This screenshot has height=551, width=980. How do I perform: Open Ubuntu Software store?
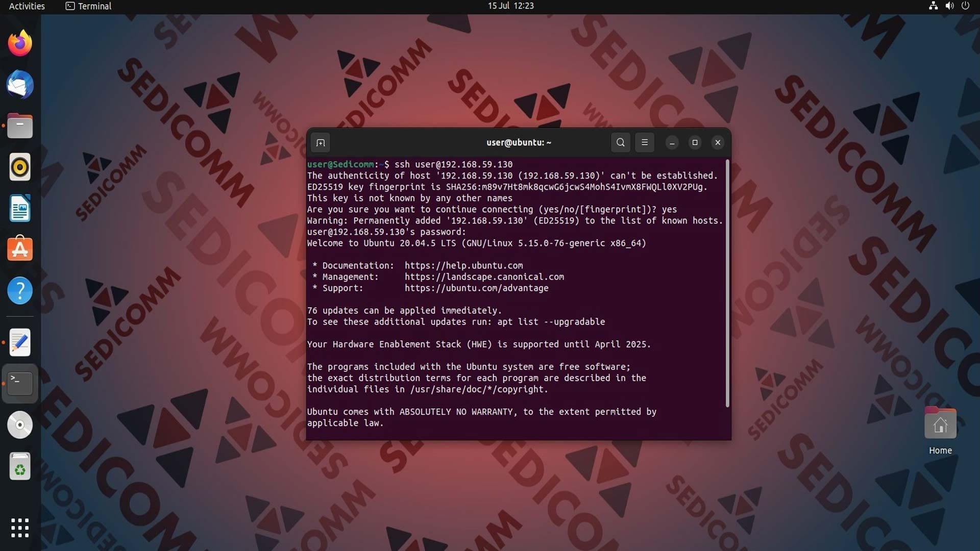(20, 249)
